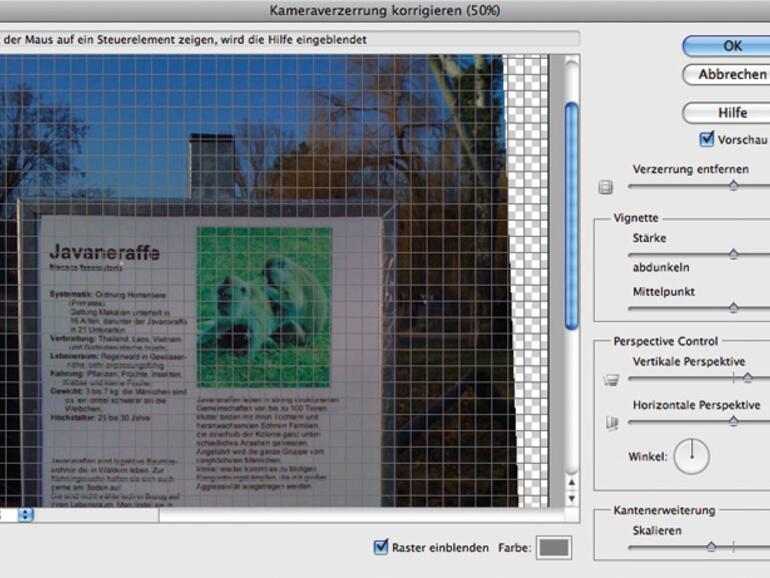Click the Vignette group label
Image resolution: width=770 pixels, height=578 pixels.
pyautogui.click(x=635, y=218)
